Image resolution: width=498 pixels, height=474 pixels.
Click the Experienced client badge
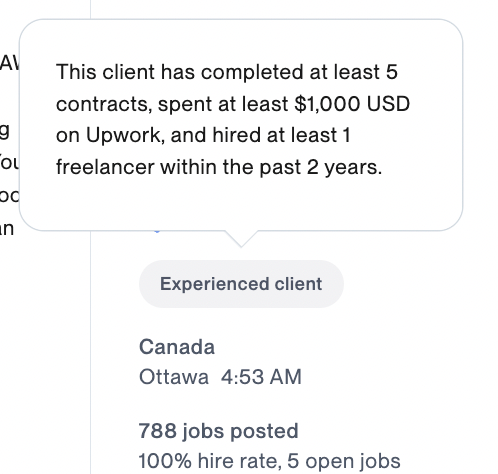click(x=241, y=284)
